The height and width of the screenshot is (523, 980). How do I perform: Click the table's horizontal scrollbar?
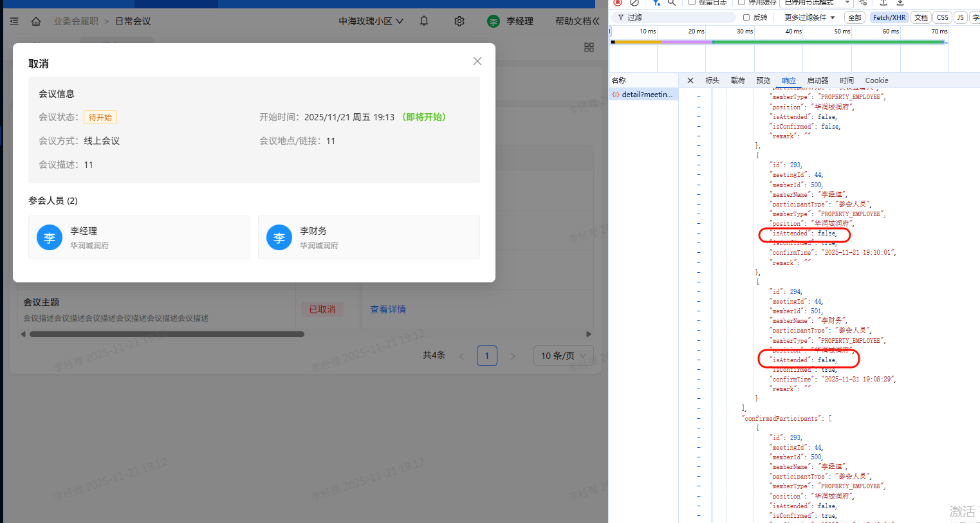point(167,335)
